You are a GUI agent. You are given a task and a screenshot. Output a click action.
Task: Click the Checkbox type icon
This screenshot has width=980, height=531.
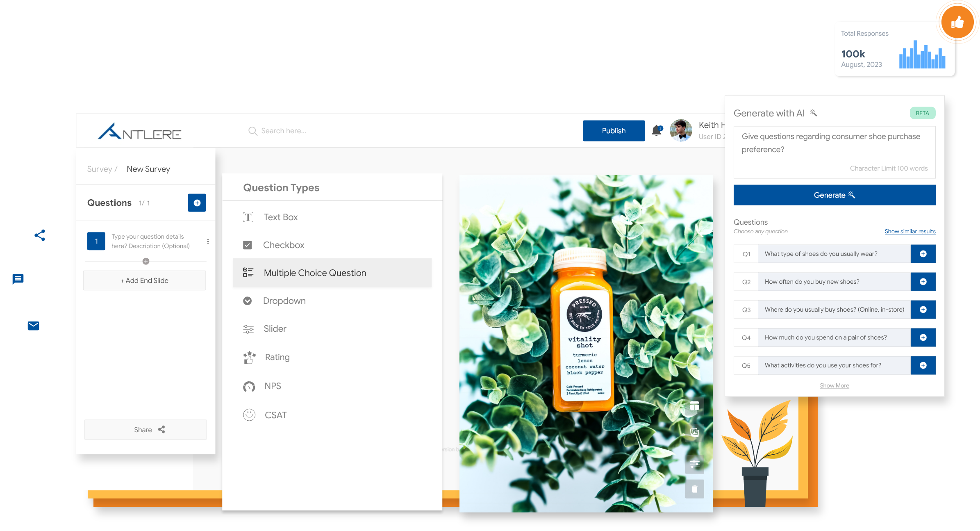pos(247,245)
